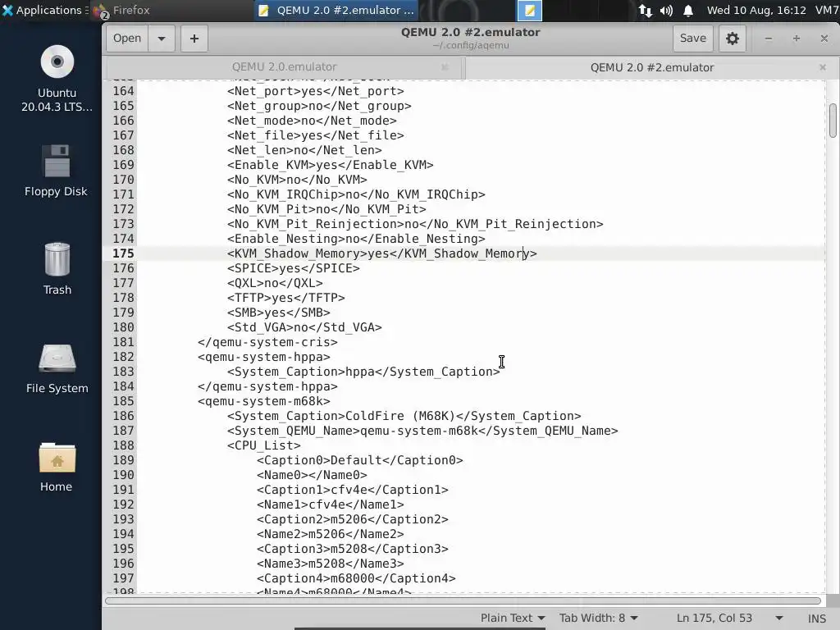Click the Net_file yes line
Screen dimensions: 840x630
[x=316, y=135]
